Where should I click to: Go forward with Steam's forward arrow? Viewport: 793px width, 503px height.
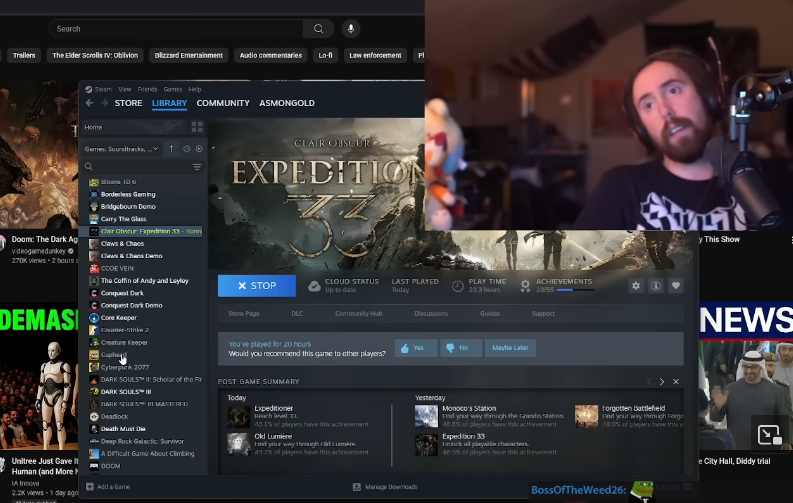(104, 103)
